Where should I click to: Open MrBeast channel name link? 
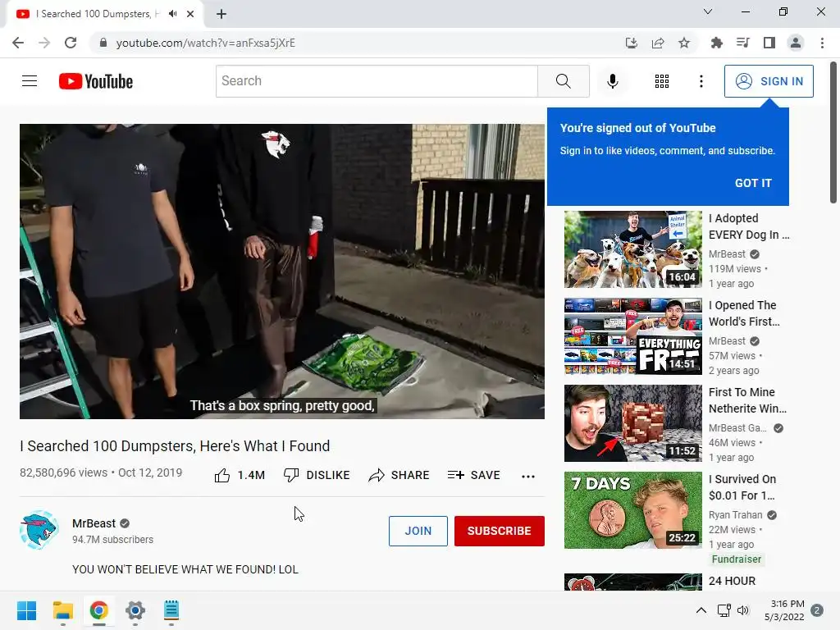[94, 523]
